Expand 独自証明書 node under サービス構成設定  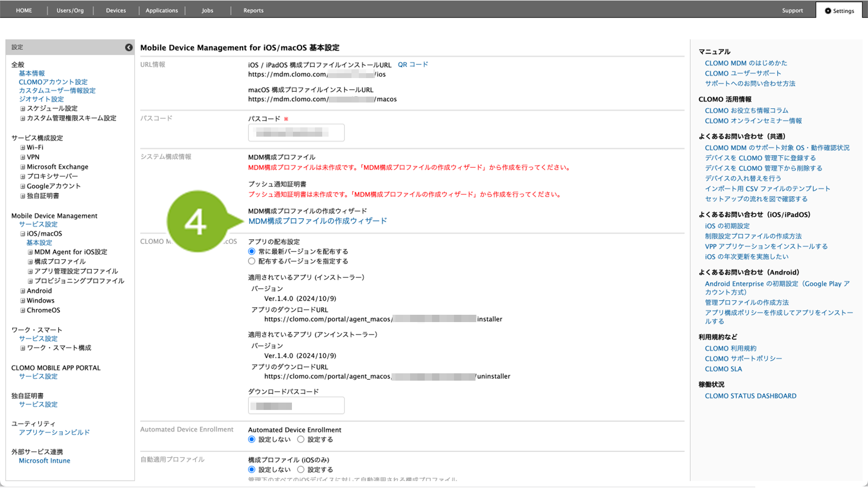(x=22, y=196)
